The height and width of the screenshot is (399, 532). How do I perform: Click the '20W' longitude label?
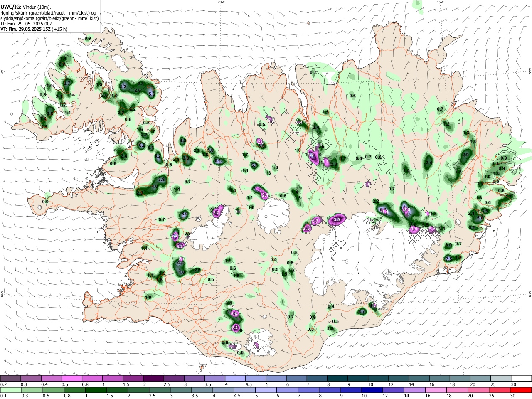pyautogui.click(x=221, y=2)
